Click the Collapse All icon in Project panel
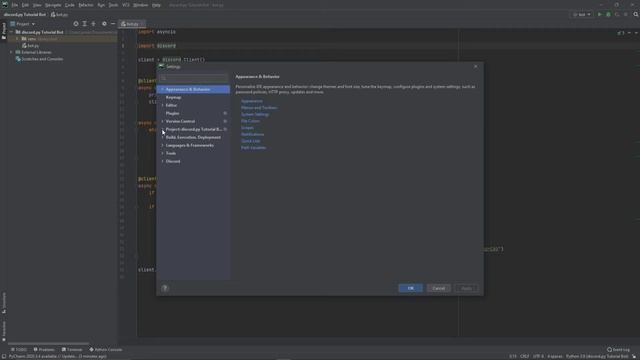 pyautogui.click(x=93, y=24)
